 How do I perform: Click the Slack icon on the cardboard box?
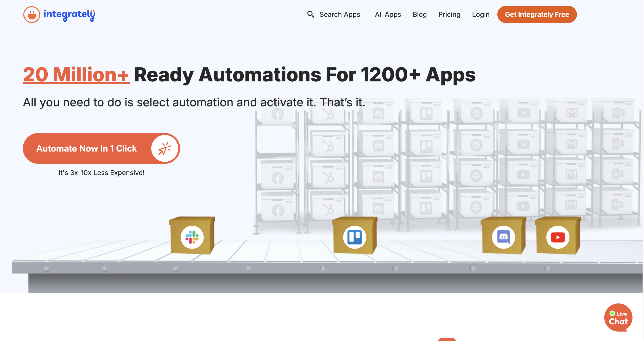click(192, 237)
